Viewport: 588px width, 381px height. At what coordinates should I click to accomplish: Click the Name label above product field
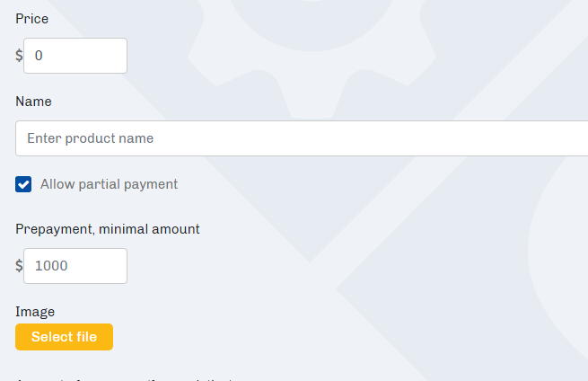[x=33, y=102]
